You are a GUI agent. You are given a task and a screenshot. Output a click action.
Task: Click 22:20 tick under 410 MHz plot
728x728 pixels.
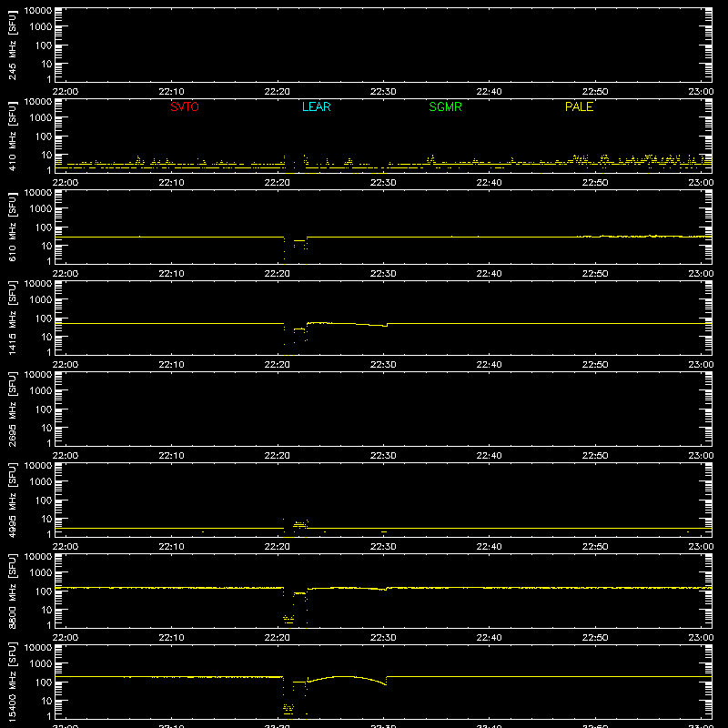pyautogui.click(x=278, y=183)
